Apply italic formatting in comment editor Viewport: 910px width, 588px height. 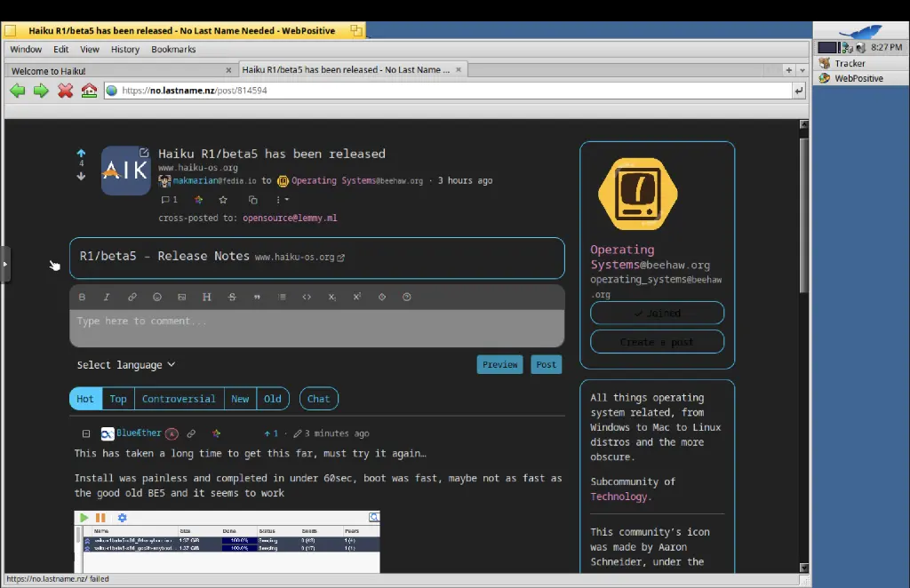pos(107,297)
